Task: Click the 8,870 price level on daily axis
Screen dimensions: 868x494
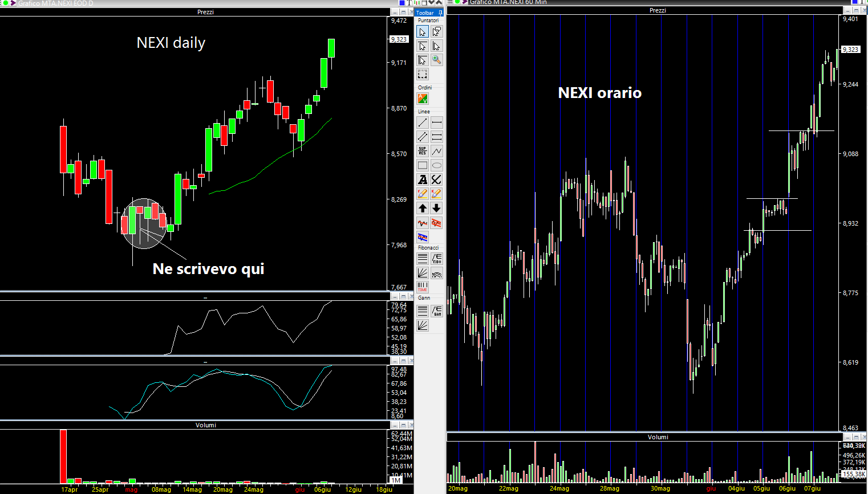Action: click(x=399, y=108)
